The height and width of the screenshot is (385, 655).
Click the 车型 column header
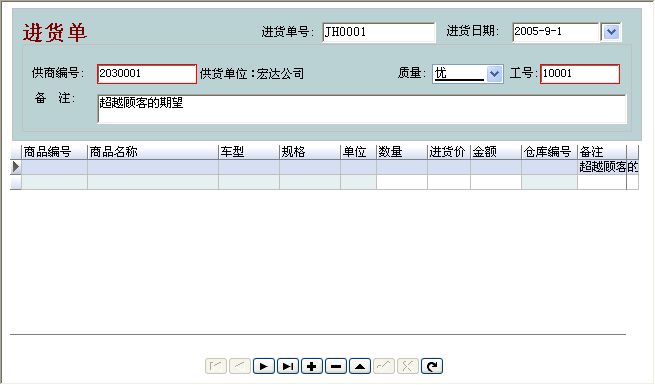pos(249,152)
